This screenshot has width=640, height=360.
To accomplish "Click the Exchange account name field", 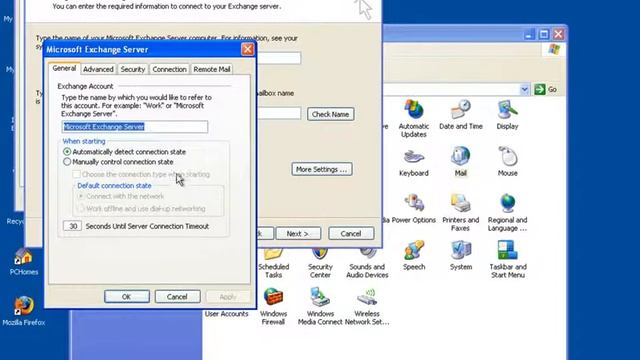I will [135, 127].
